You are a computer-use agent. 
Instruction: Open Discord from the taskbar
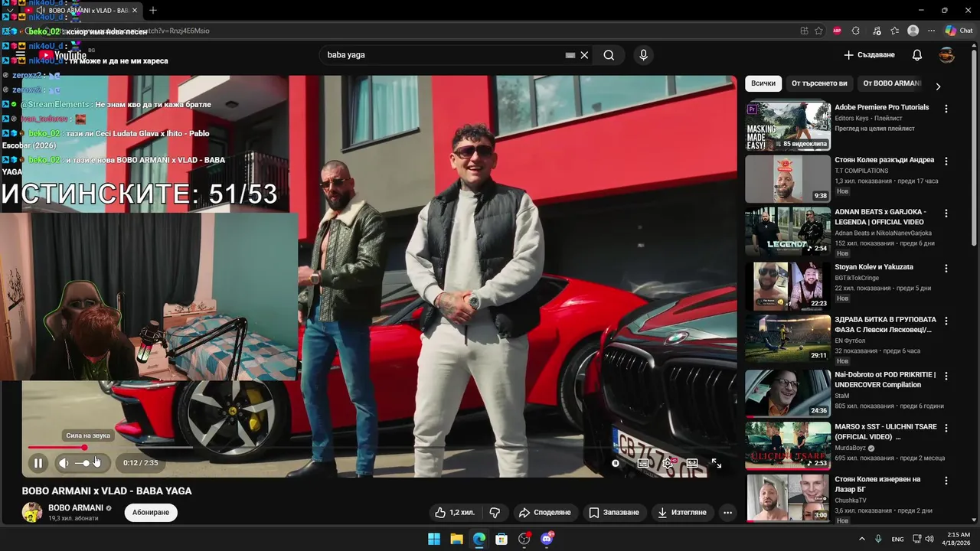(x=547, y=539)
